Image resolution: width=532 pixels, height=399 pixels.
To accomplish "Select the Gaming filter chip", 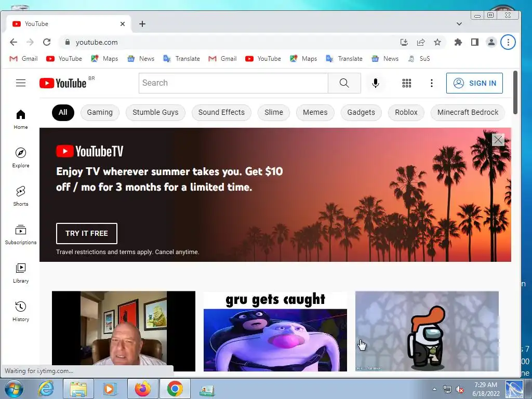I will (100, 112).
